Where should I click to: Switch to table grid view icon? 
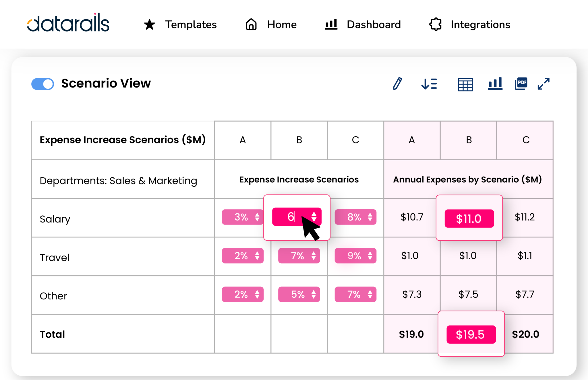tap(465, 84)
